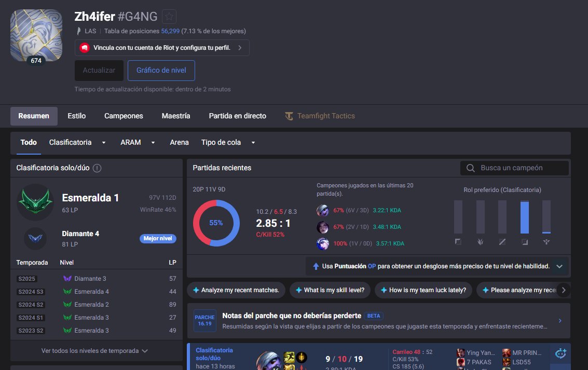Click the Teamfight Tactics logo icon

(x=289, y=116)
